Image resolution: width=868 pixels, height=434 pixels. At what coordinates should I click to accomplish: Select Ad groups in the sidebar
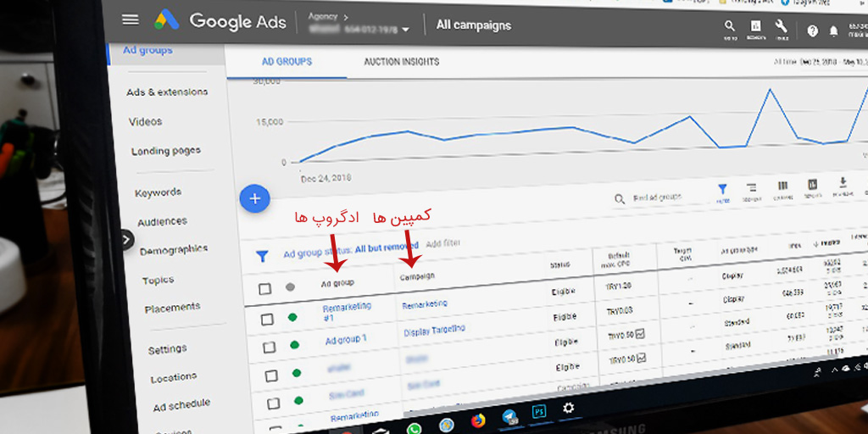pos(147,50)
